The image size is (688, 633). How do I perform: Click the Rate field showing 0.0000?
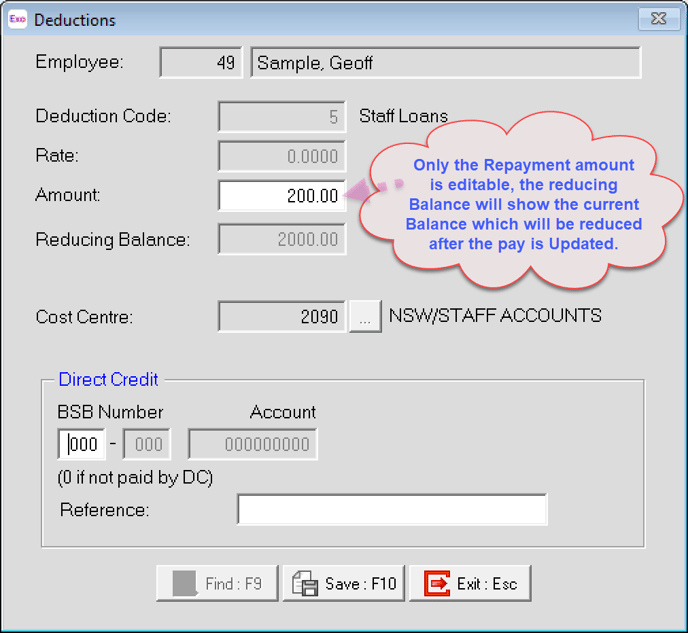[282, 156]
